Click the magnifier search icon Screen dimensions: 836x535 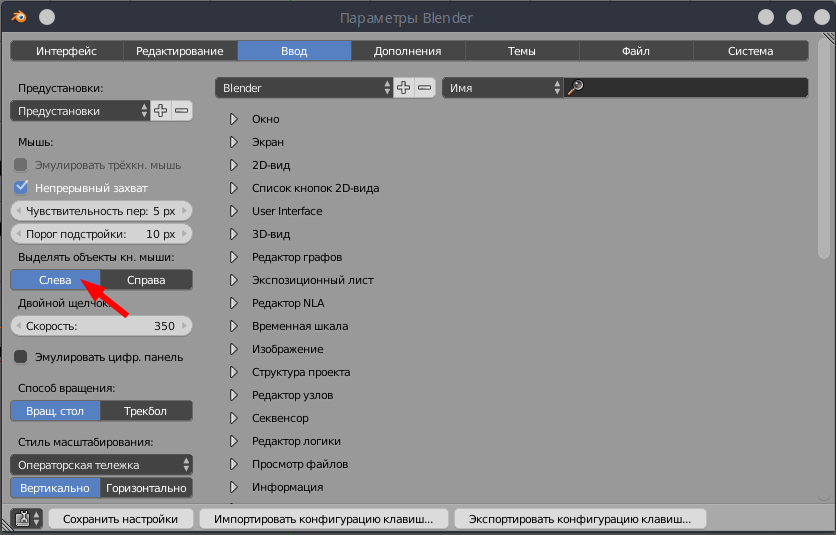coord(575,87)
